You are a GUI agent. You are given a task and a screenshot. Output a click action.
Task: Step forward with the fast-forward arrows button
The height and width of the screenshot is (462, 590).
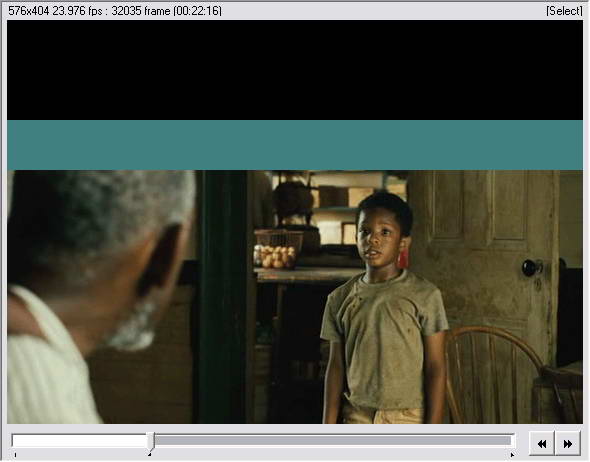[567, 444]
